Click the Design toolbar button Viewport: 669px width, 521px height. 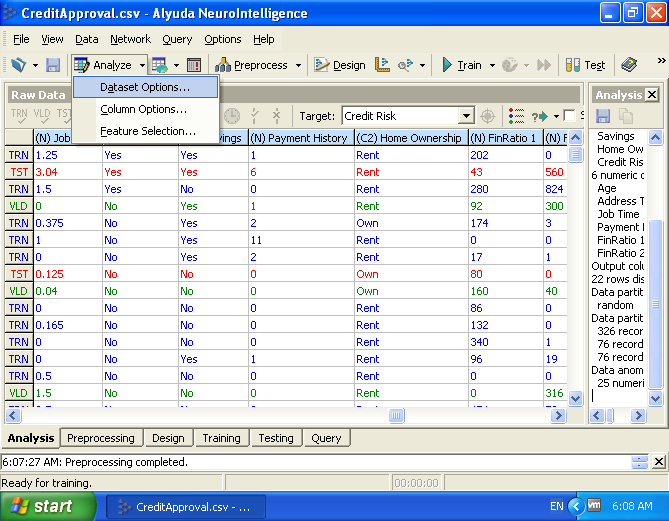click(340, 65)
